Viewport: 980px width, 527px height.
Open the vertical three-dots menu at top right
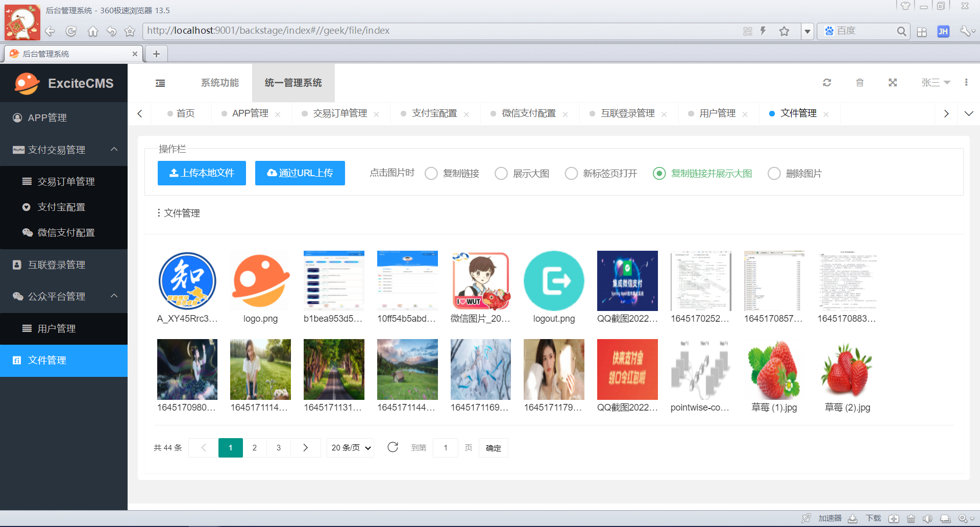(966, 82)
